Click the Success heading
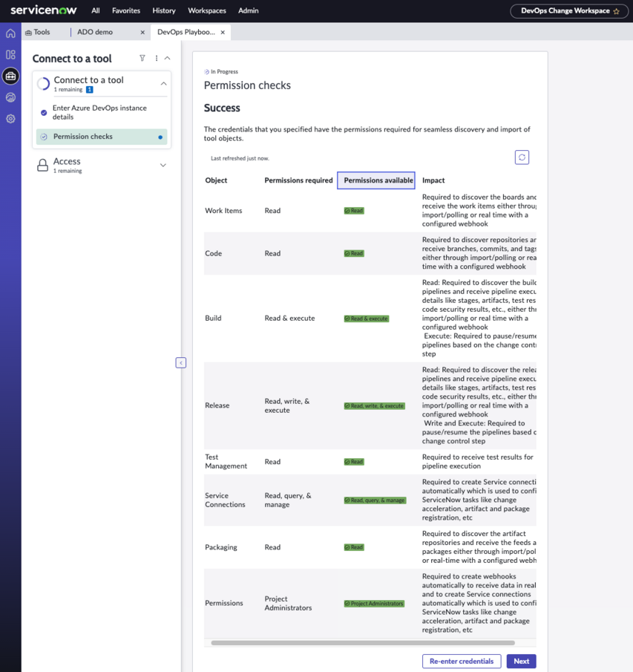The image size is (633, 672). (222, 108)
